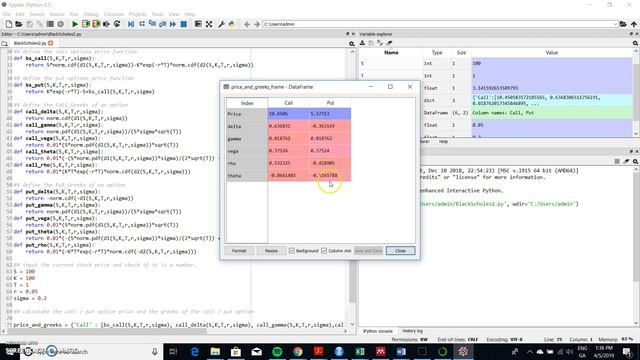Open the Run menu
Screen dimensions: 640x360
click(x=74, y=14)
